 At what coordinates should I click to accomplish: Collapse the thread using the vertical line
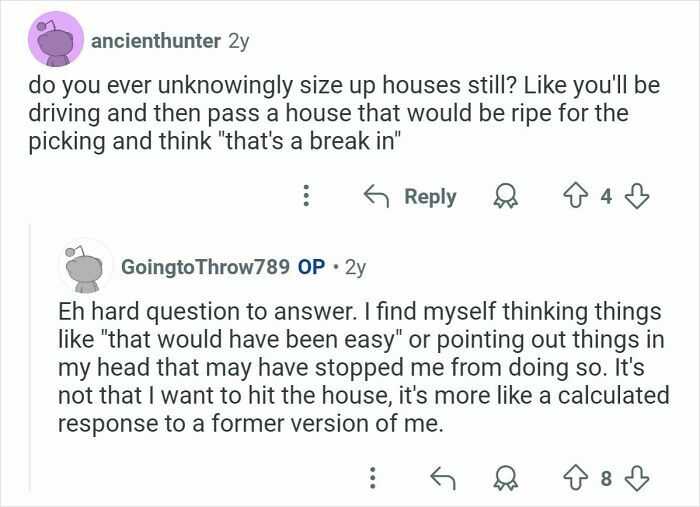point(30,357)
